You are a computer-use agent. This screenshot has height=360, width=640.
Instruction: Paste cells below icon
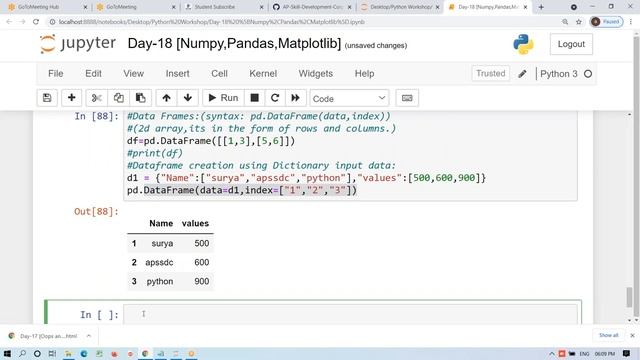click(140, 98)
